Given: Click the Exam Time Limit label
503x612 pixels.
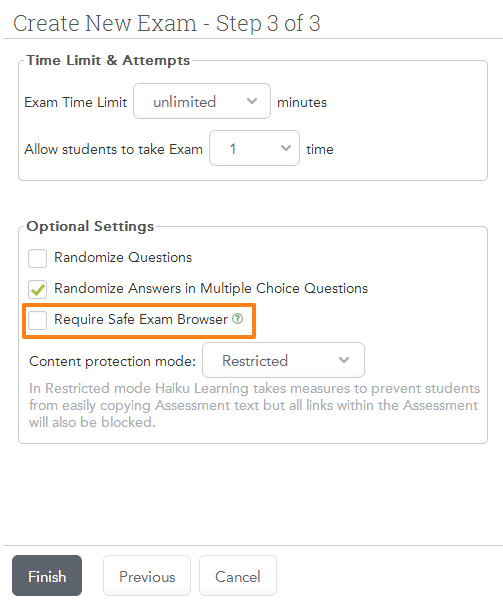Looking at the screenshot, I should [x=76, y=102].
